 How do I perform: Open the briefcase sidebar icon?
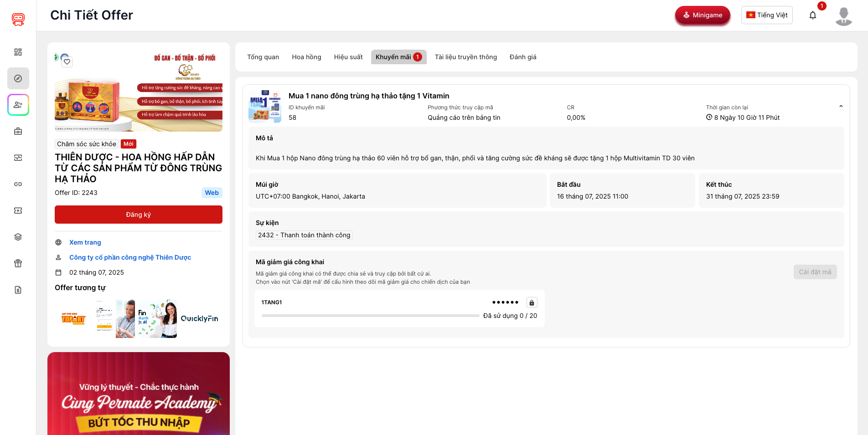pos(18,131)
